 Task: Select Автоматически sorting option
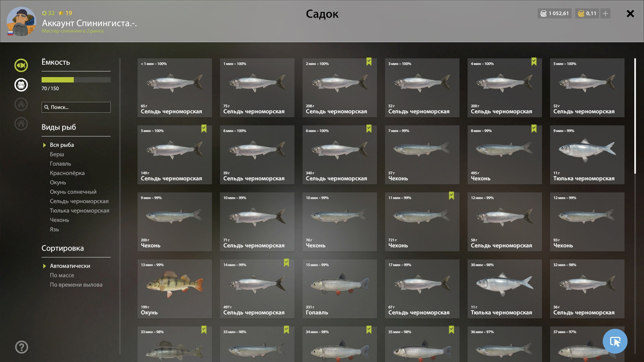[x=70, y=266]
